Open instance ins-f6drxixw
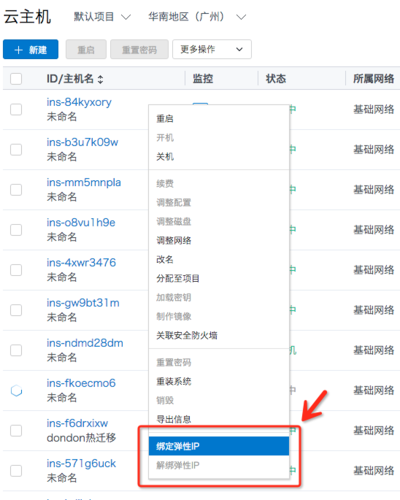Image resolution: width=400 pixels, height=500 pixels. (x=77, y=423)
